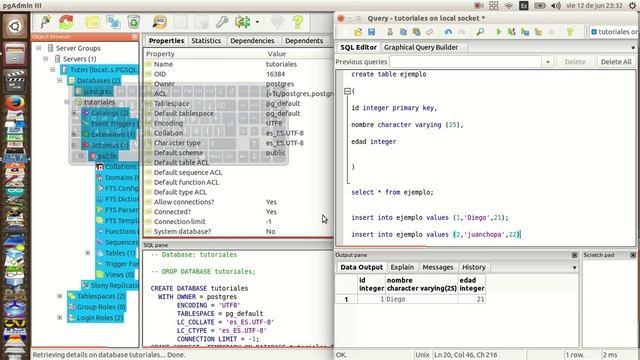Click Save file icon in Query window
640x360 pixels.
(371, 32)
